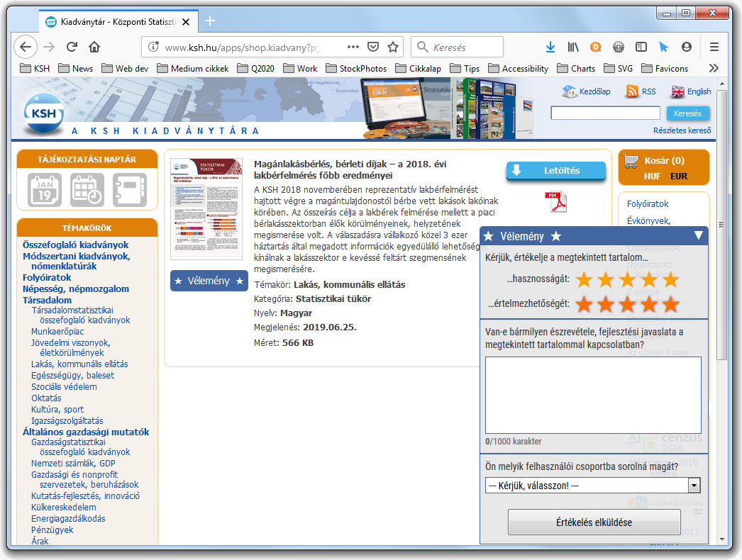Image resolution: width=742 pixels, height=560 pixels.
Task: Click in the feedback comment text area
Action: tap(593, 395)
